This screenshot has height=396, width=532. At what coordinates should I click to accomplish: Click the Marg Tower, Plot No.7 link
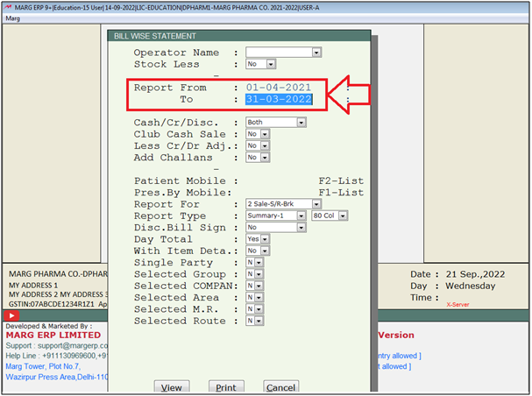pos(43,366)
